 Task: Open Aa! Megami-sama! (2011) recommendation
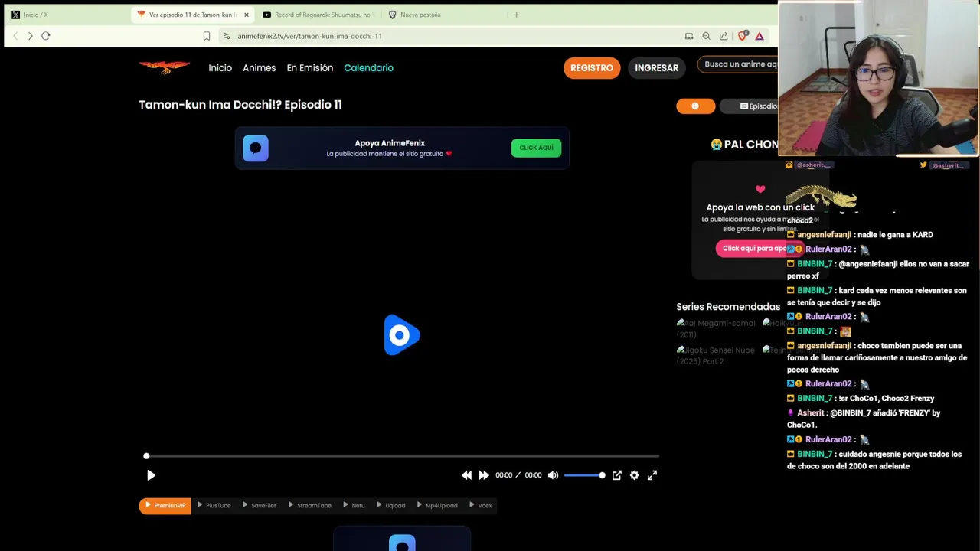click(716, 328)
